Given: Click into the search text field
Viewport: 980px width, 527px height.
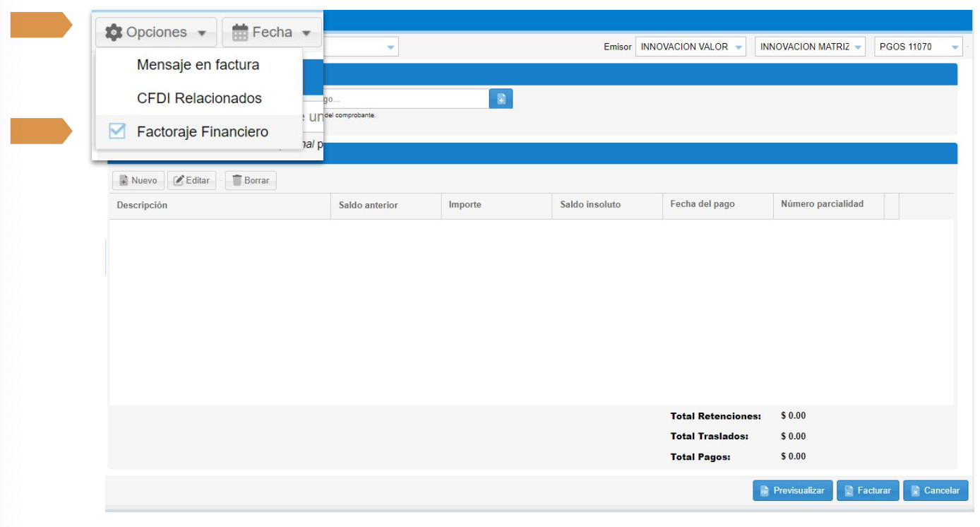Looking at the screenshot, I should tap(406, 99).
